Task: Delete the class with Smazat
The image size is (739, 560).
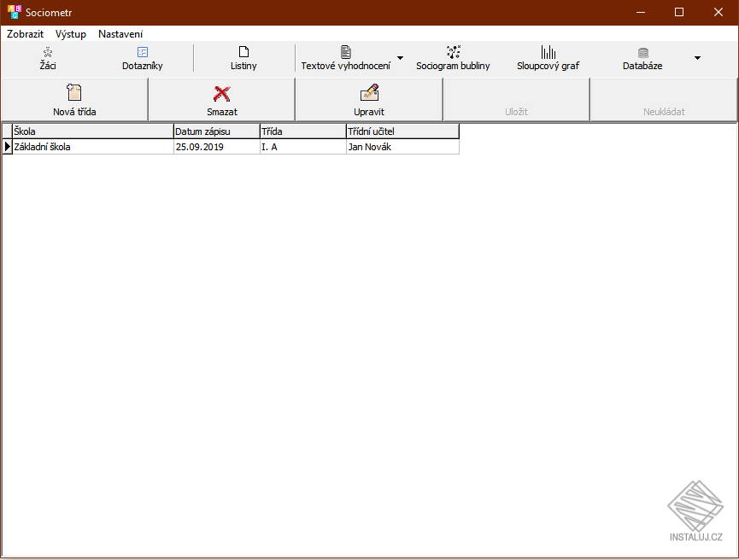Action: (x=222, y=100)
